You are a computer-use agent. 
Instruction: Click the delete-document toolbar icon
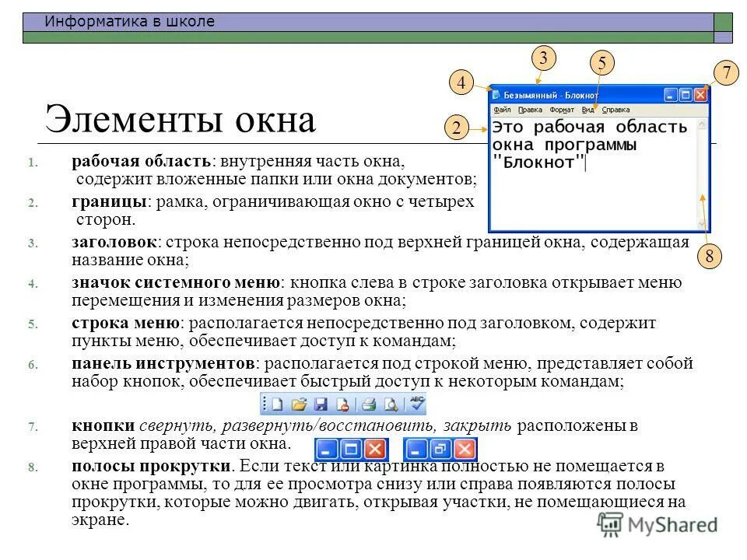point(342,404)
